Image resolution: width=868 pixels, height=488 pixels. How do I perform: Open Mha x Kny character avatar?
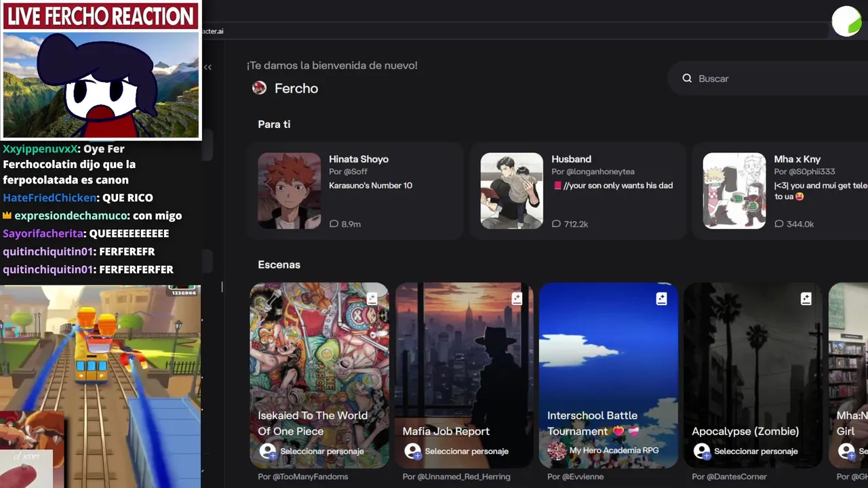point(734,190)
